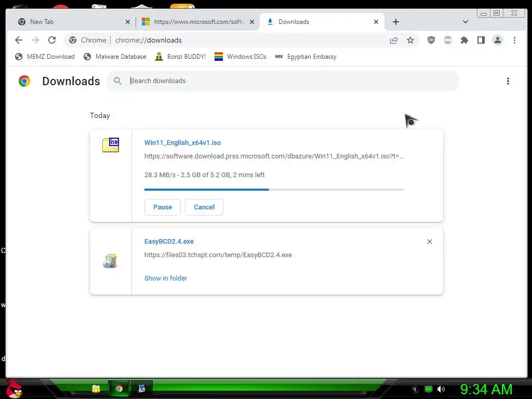This screenshot has height=399, width=532.
Task: Open the volume speaker tray icon
Action: tap(441, 389)
